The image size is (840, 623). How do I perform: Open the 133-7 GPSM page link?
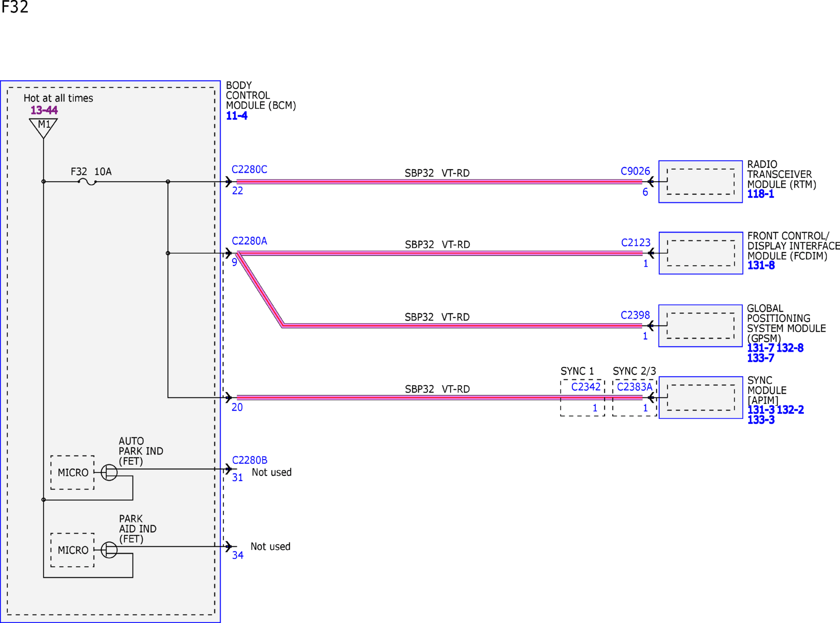point(760,358)
